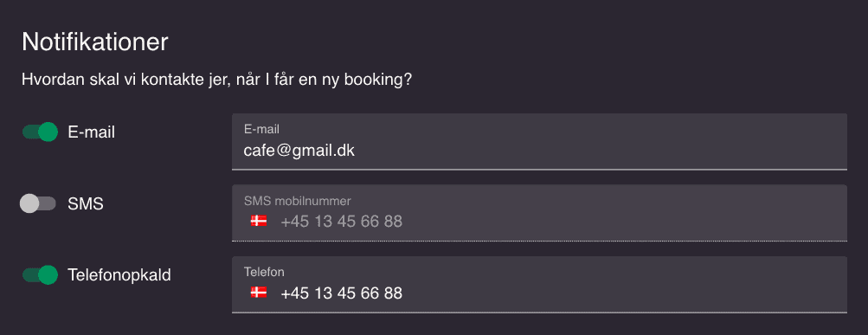Viewport: 868px width, 335px height.
Task: Click the Notifikationer heading
Action: [x=94, y=42]
